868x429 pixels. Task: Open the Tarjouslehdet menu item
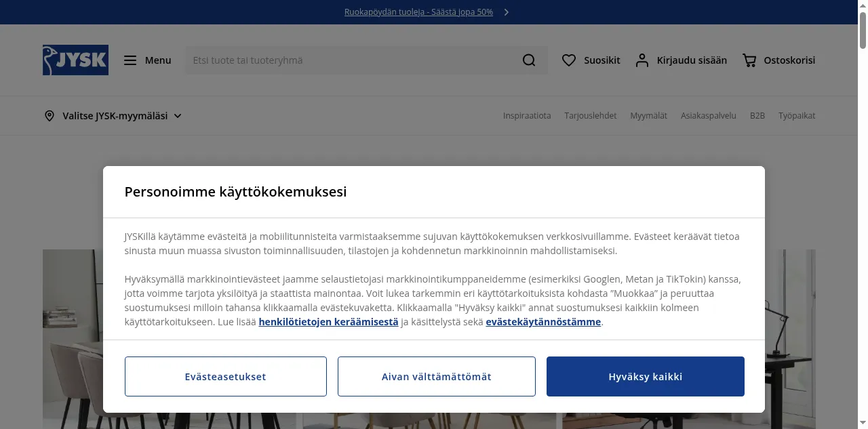(591, 116)
